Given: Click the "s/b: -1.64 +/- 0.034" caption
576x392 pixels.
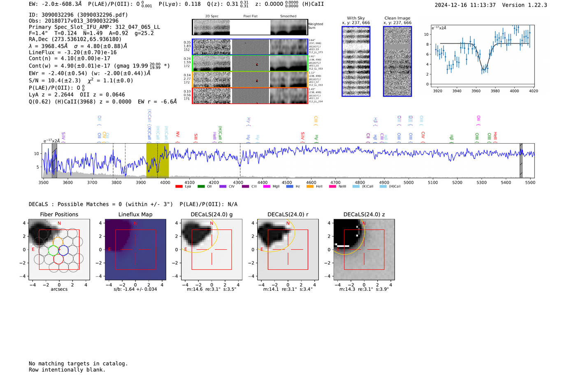Looking at the screenshot, I should click(135, 289).
